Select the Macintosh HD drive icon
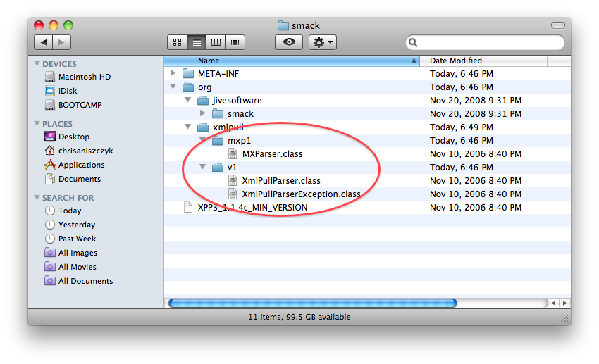This screenshot has width=599, height=364. click(49, 77)
